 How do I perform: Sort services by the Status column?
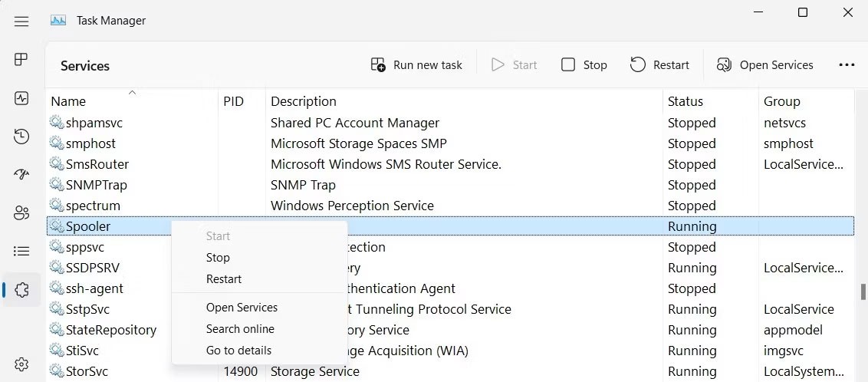pyautogui.click(x=685, y=101)
